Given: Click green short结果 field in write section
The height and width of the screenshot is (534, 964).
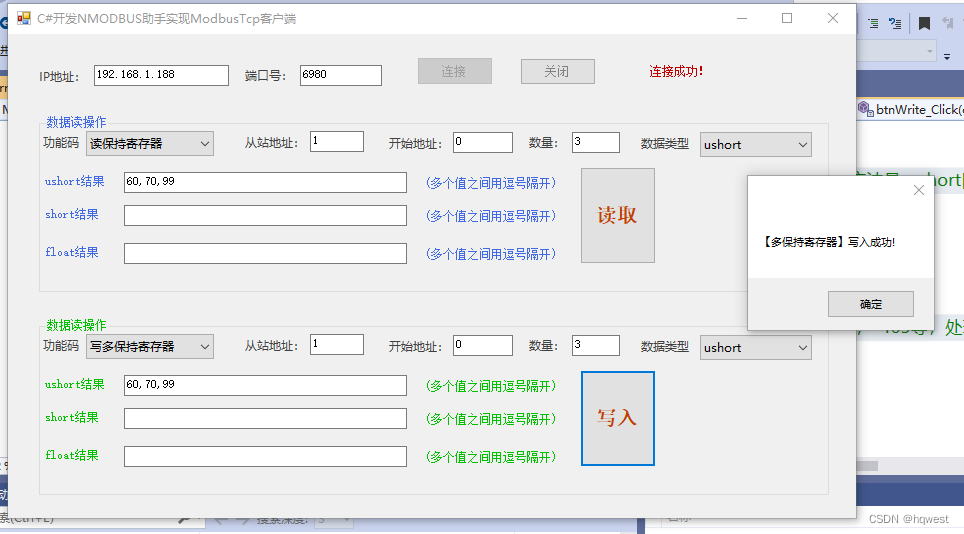Looking at the screenshot, I should pos(265,418).
